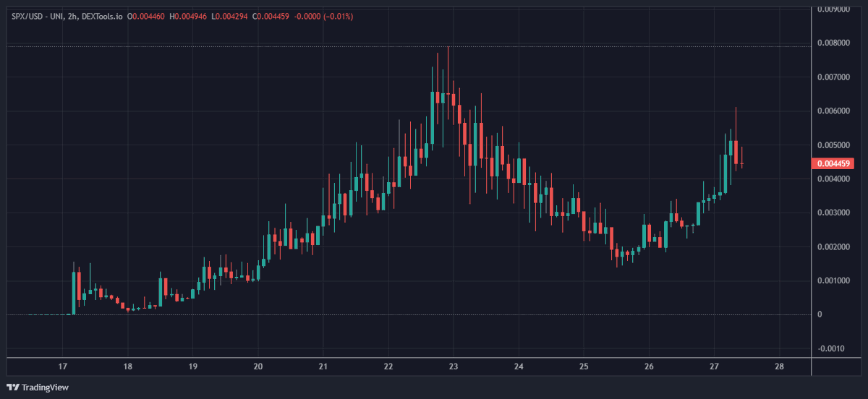Select date 25 on time axis

(584, 366)
